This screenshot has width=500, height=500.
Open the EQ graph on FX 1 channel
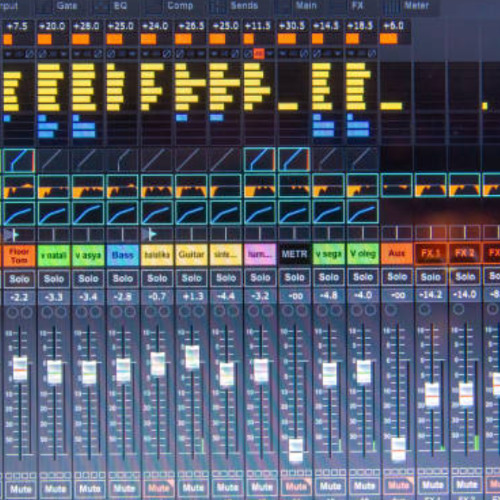431,185
